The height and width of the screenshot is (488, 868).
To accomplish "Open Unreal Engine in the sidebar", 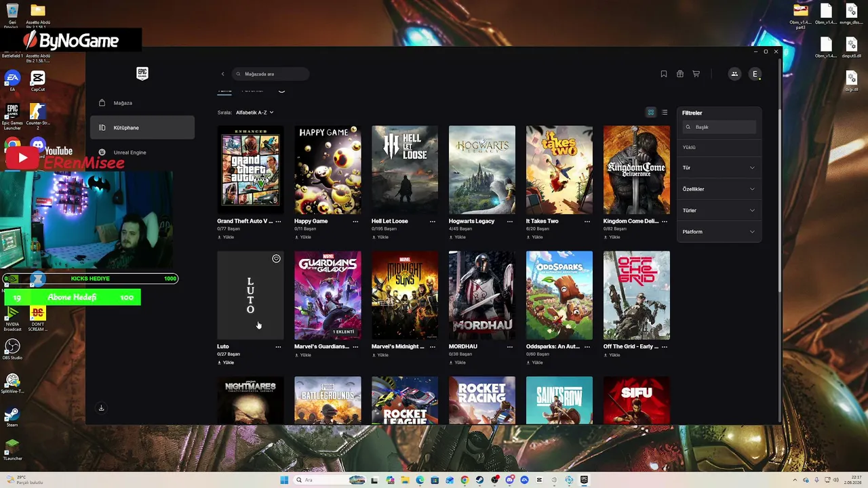I will [142, 152].
